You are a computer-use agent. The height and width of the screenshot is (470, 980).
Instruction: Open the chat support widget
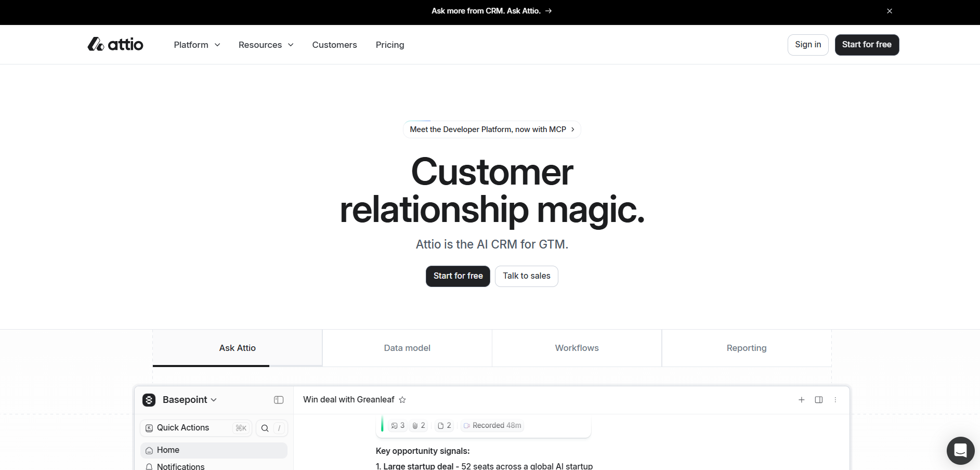[x=960, y=450]
